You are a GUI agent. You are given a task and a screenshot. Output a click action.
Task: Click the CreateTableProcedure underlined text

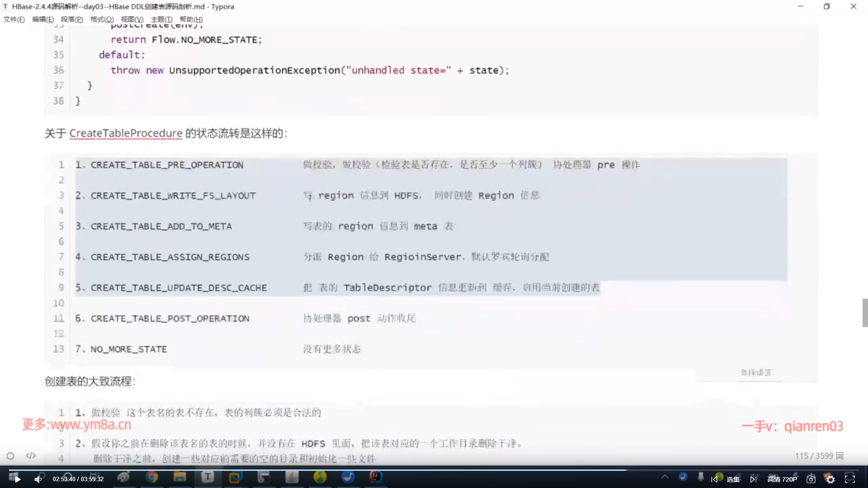[x=126, y=133]
